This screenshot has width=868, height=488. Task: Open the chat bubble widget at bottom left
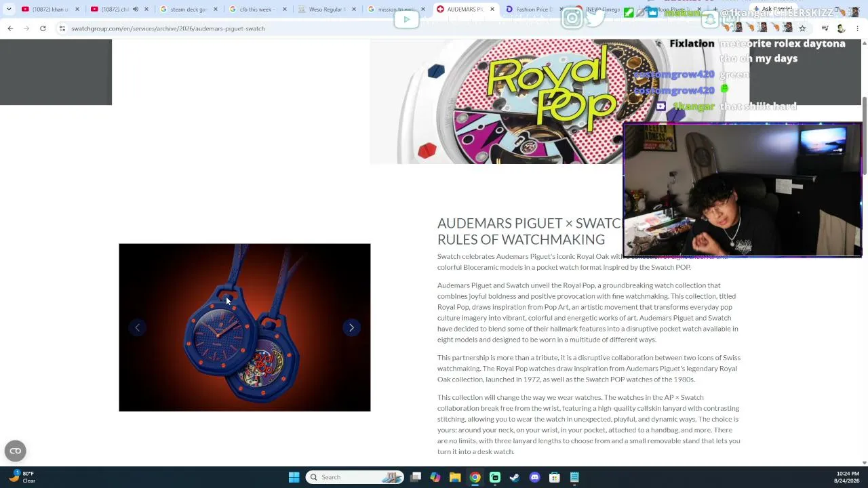pos(15,451)
